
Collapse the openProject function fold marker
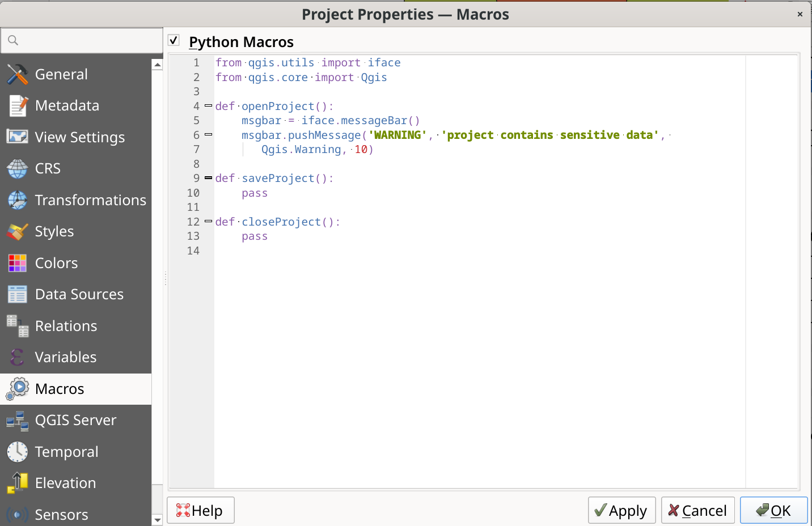coord(208,106)
